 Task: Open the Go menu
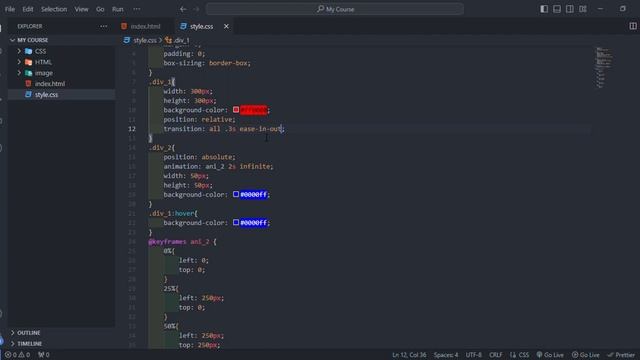(100, 9)
